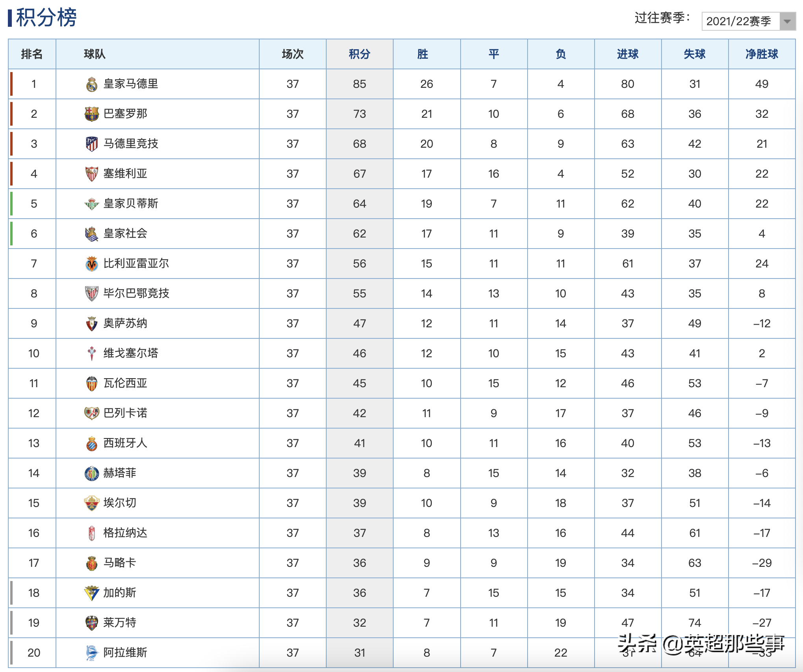Click the Sevilla crest next to 塞维利亚

(x=92, y=174)
